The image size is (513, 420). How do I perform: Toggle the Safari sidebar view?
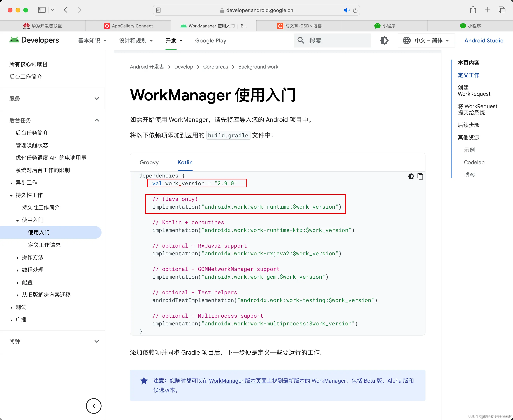[x=42, y=10]
